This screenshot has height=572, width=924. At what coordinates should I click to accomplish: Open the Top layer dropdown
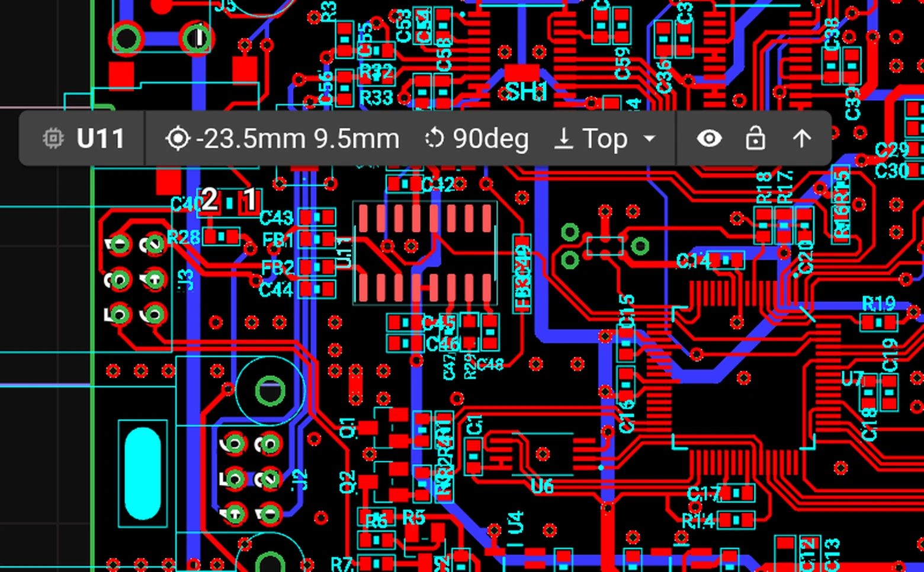pos(605,139)
